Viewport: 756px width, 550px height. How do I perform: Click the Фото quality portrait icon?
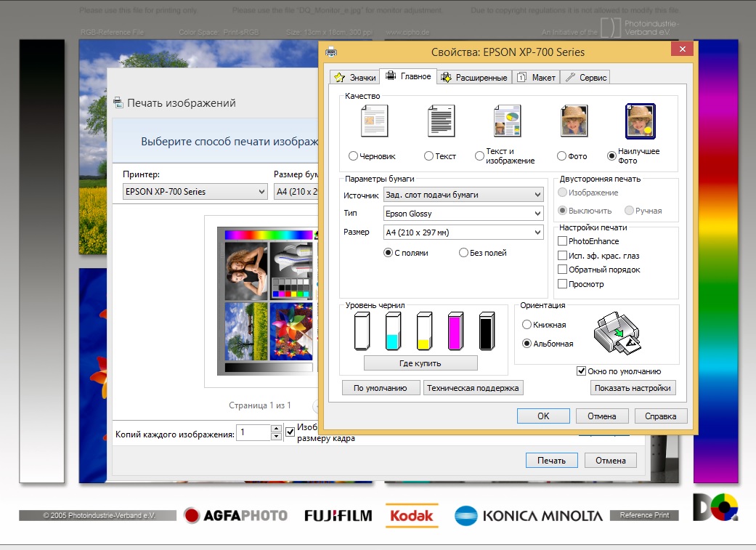574,121
